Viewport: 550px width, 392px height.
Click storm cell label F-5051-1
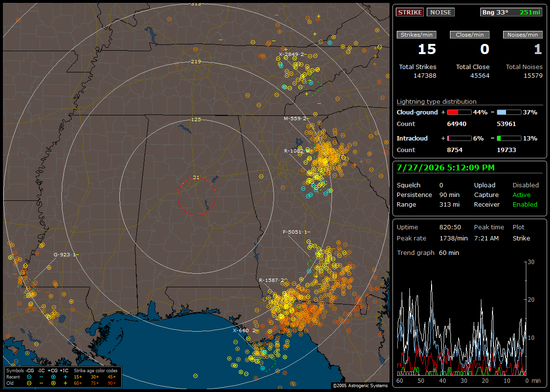coord(296,232)
